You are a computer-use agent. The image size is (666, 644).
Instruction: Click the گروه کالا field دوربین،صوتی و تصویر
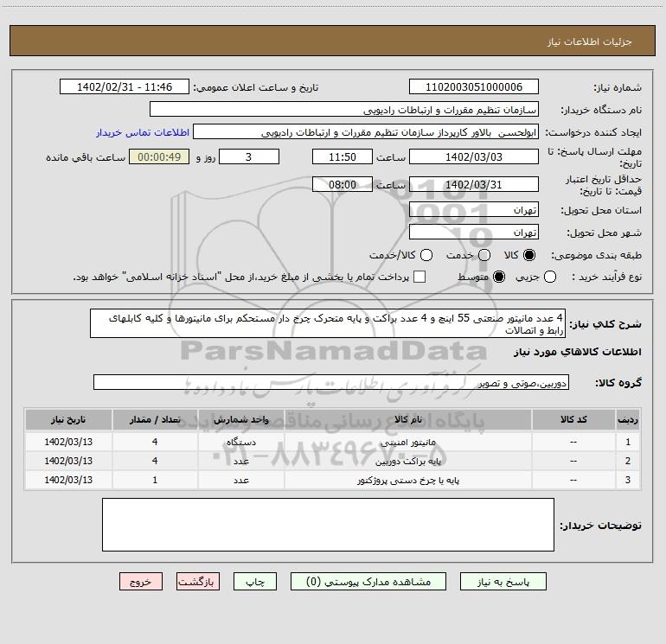tap(331, 382)
